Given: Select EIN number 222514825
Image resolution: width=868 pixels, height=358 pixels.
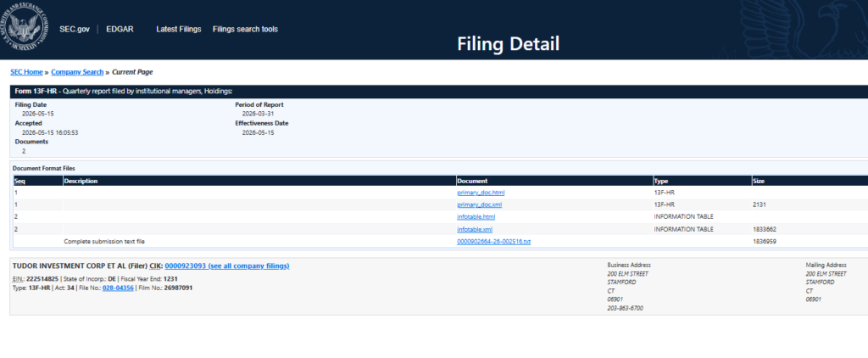Looking at the screenshot, I should [44, 279].
